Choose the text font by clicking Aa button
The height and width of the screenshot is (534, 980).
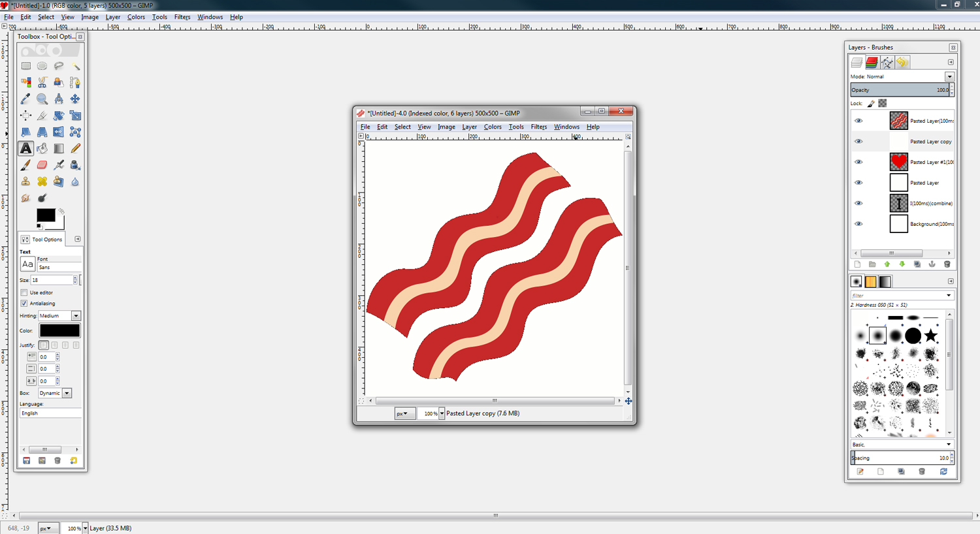pos(27,264)
